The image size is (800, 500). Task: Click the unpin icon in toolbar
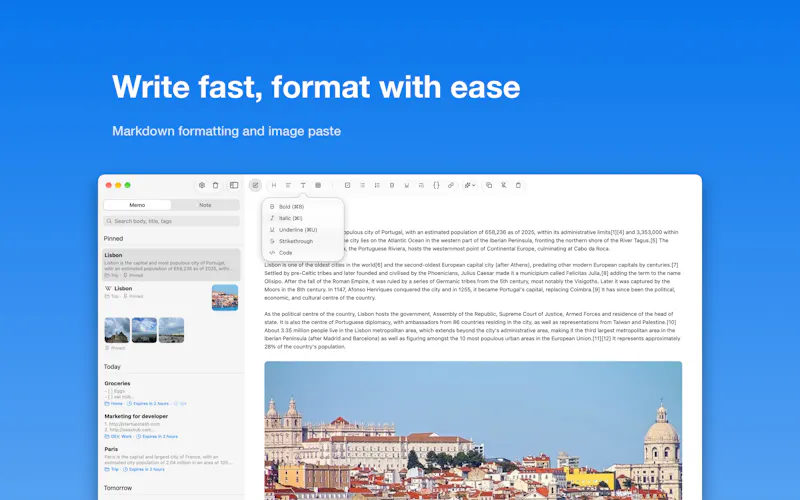click(x=504, y=185)
